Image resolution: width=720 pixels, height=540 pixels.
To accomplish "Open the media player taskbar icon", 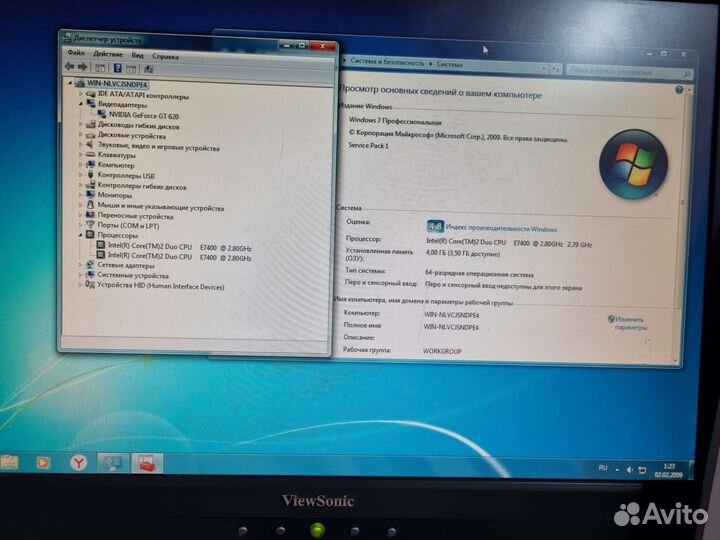I will (42, 463).
